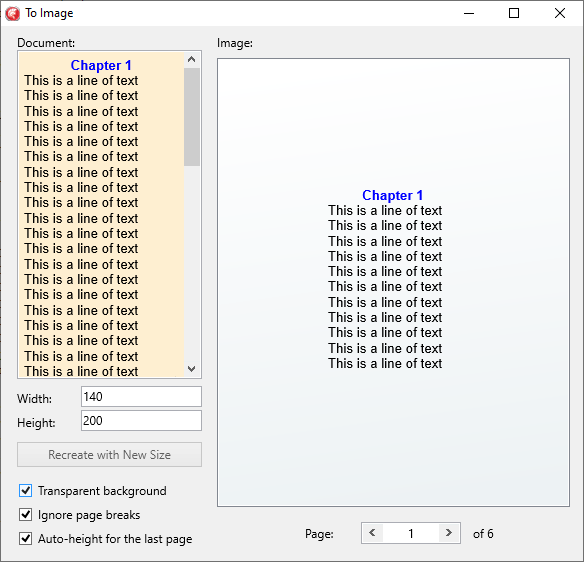Go to the next page arrow
Viewport: 584px width, 562px height.
coord(449,533)
